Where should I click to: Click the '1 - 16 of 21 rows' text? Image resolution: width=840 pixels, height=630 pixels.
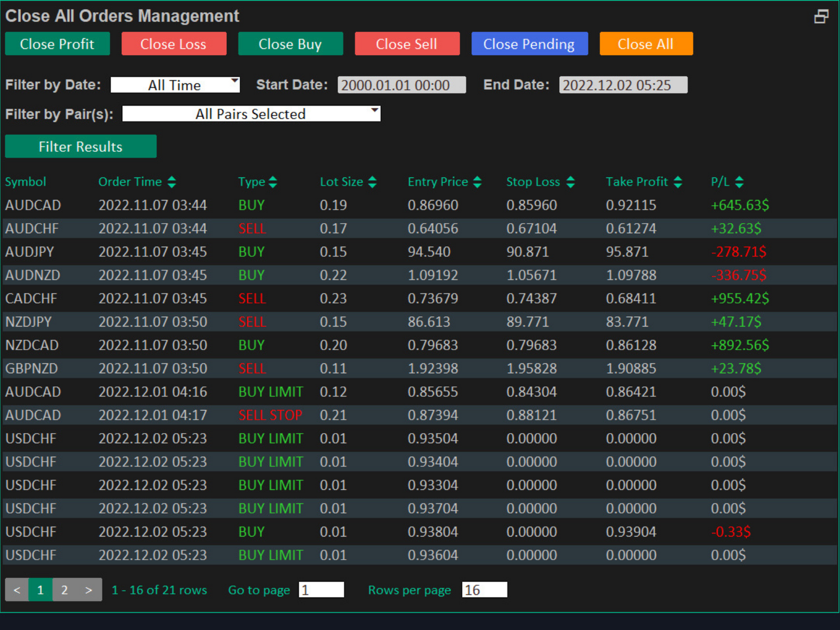pos(159,590)
